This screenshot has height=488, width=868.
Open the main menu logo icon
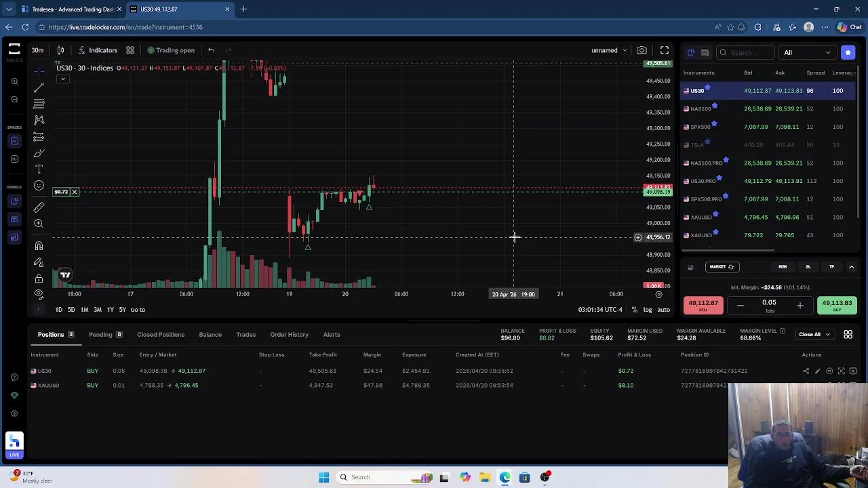[x=14, y=49]
